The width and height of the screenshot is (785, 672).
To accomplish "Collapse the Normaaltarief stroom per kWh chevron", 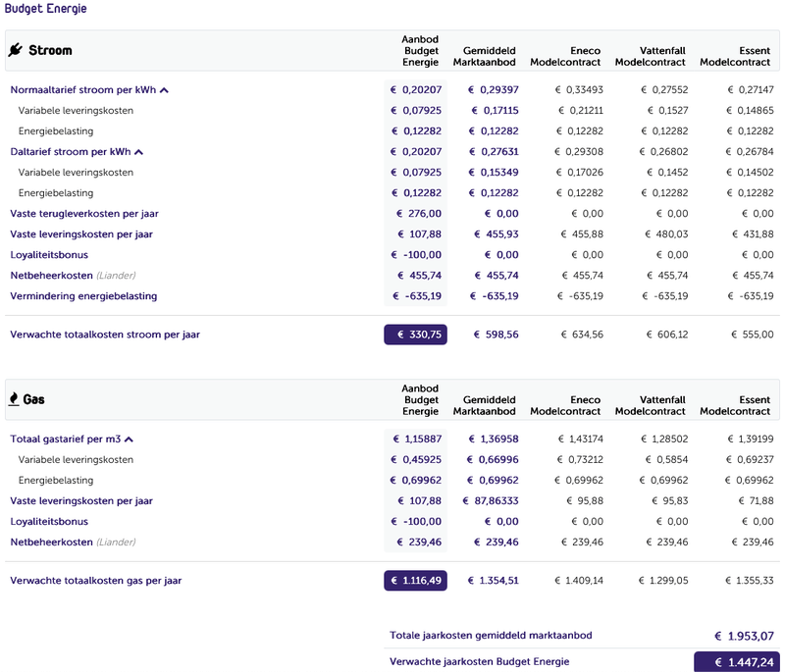I will coord(164,90).
